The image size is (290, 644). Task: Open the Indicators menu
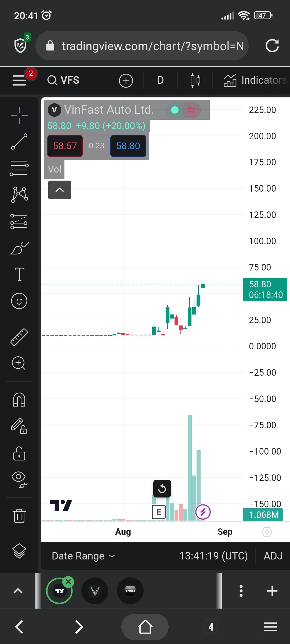pyautogui.click(x=255, y=80)
